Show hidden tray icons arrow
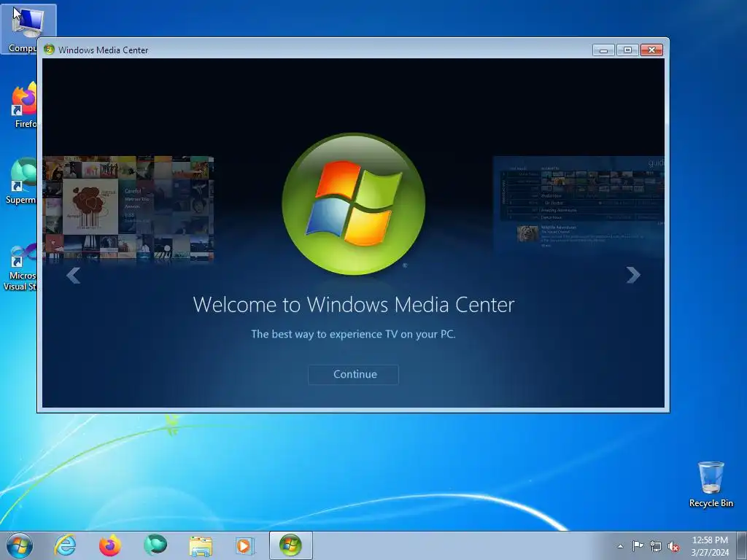The width and height of the screenshot is (747, 560). [x=620, y=546]
